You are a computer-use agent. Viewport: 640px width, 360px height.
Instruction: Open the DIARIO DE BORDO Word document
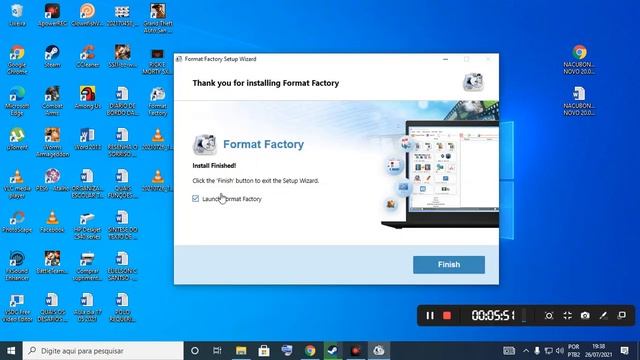tap(122, 101)
